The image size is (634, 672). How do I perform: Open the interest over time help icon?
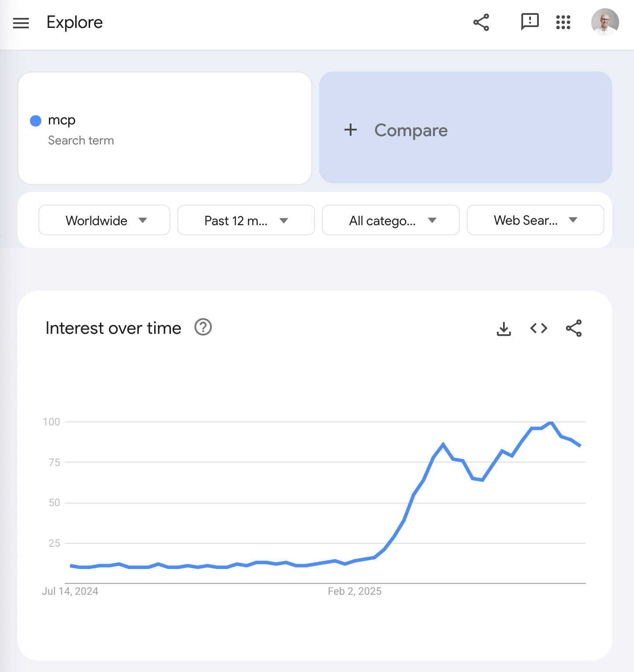203,327
